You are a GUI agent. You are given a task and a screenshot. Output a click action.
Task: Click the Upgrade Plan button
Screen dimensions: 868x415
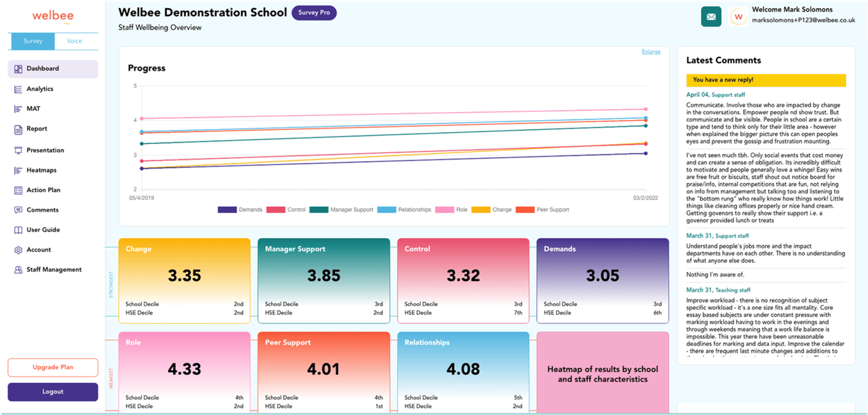click(53, 367)
